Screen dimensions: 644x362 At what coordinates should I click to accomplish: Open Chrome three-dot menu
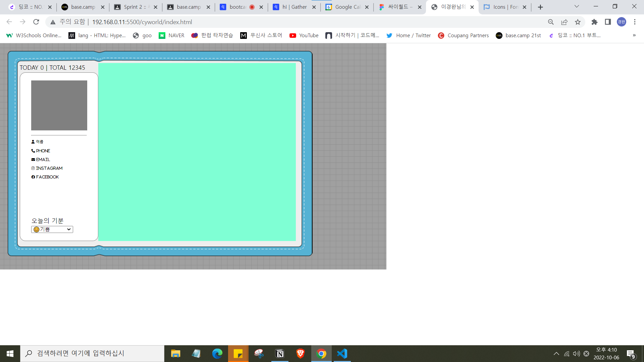tap(635, 22)
